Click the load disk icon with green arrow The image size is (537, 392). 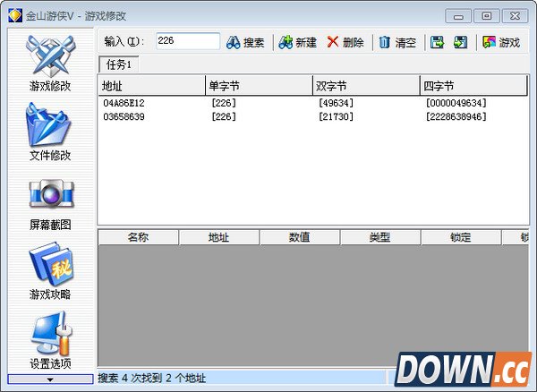coord(460,42)
